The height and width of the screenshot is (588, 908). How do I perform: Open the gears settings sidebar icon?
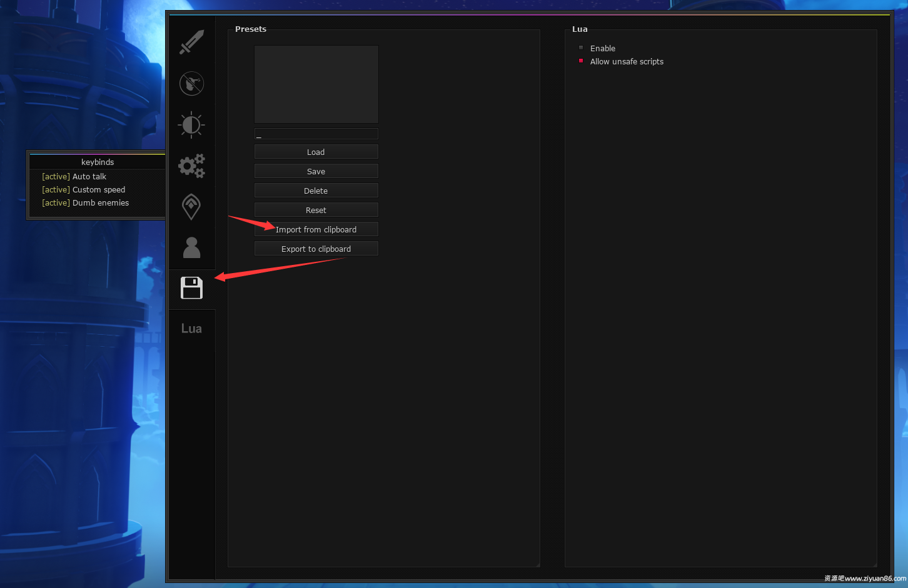191,166
